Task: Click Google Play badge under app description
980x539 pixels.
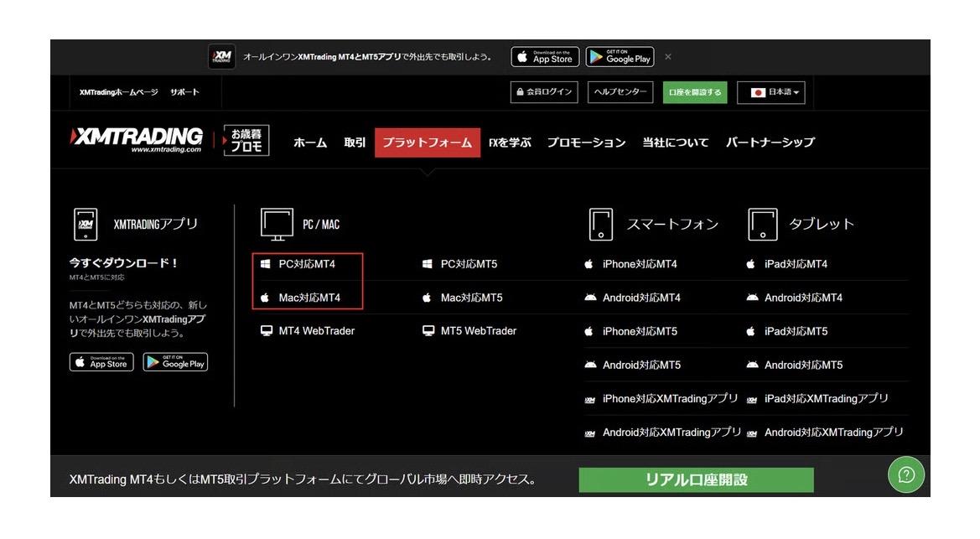Action: click(x=175, y=362)
